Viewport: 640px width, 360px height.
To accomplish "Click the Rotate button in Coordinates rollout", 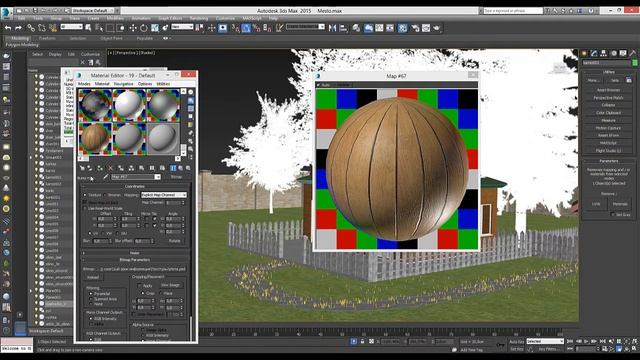I will point(174,241).
